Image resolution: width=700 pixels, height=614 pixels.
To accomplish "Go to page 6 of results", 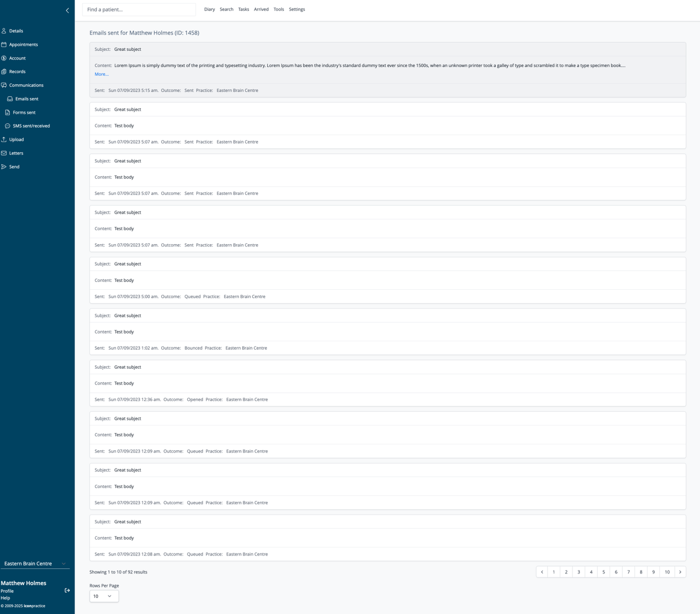I will [616, 572].
